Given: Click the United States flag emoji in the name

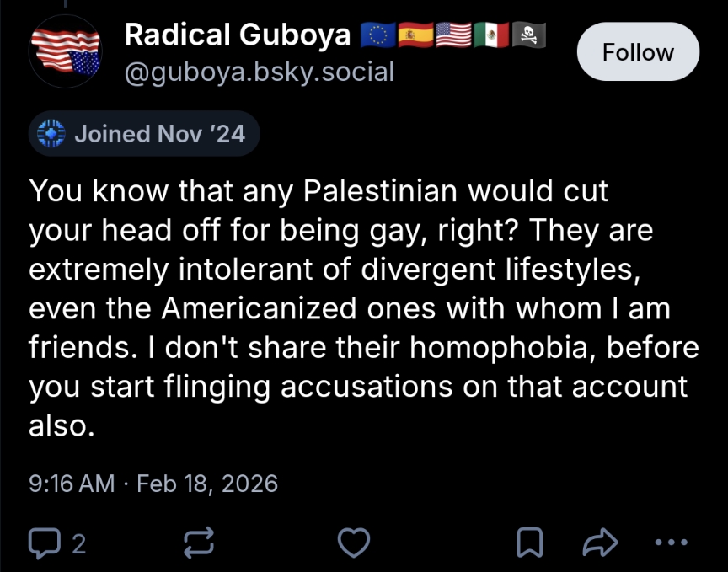Looking at the screenshot, I should pyautogui.click(x=452, y=35).
